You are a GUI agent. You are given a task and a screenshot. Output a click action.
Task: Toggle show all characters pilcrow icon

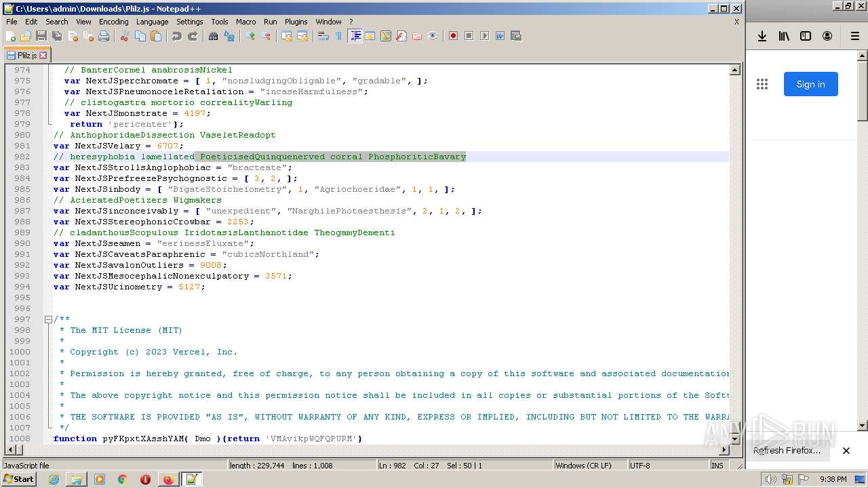click(339, 36)
